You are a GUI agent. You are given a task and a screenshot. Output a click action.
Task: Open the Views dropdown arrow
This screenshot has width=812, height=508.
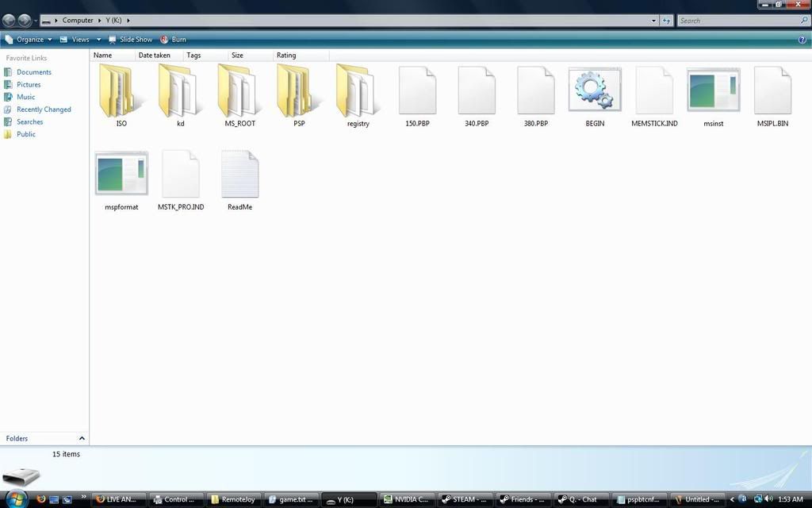click(x=98, y=40)
